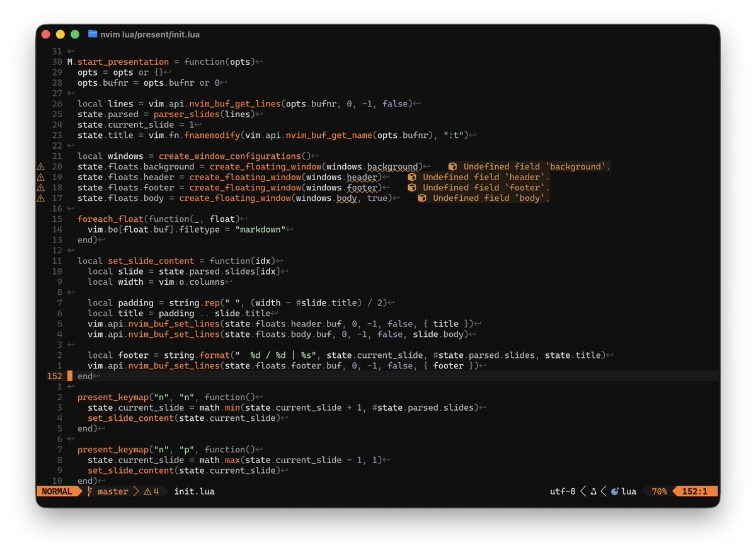Click 'vim.o.columns' expression
Viewport: 756px width, 555px height.
[x=192, y=282]
